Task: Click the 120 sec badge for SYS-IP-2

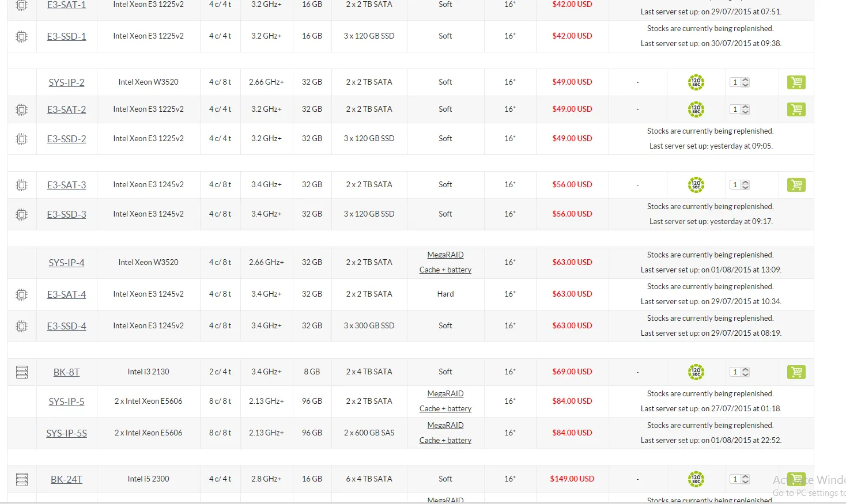Action: (696, 82)
